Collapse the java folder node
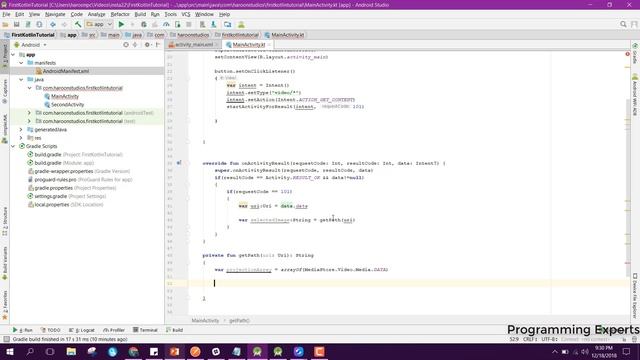This screenshot has width=640, height=360. tap(21, 80)
